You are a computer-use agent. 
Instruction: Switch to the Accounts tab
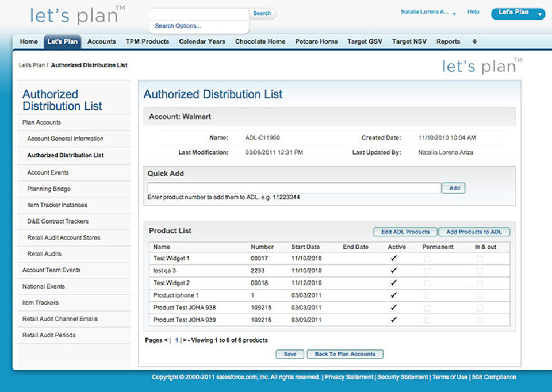(101, 41)
